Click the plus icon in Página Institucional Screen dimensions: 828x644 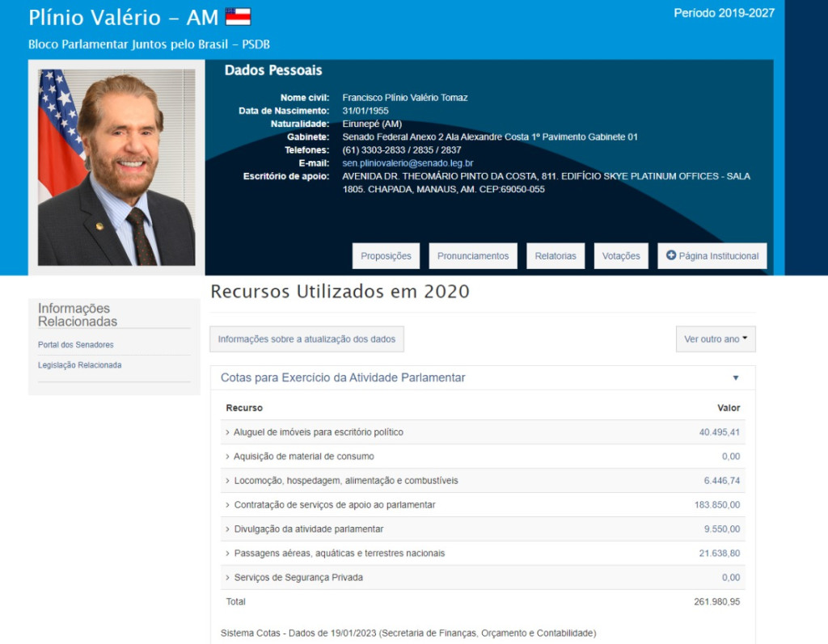tap(670, 255)
